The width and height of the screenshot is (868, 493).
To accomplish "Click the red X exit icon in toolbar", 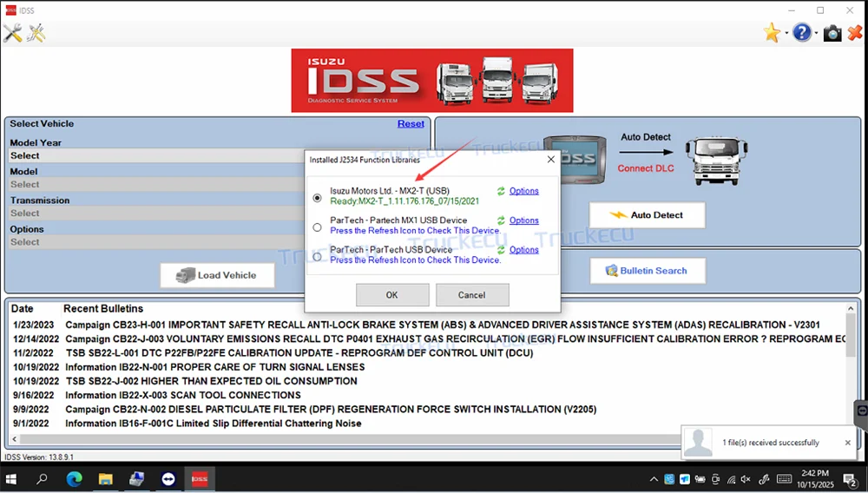I will 855,33.
